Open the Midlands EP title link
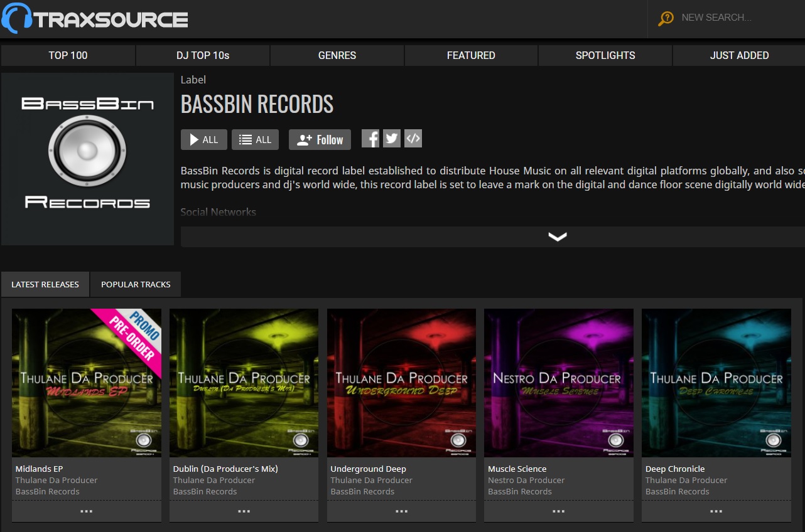Image resolution: width=805 pixels, height=532 pixels. (39, 469)
